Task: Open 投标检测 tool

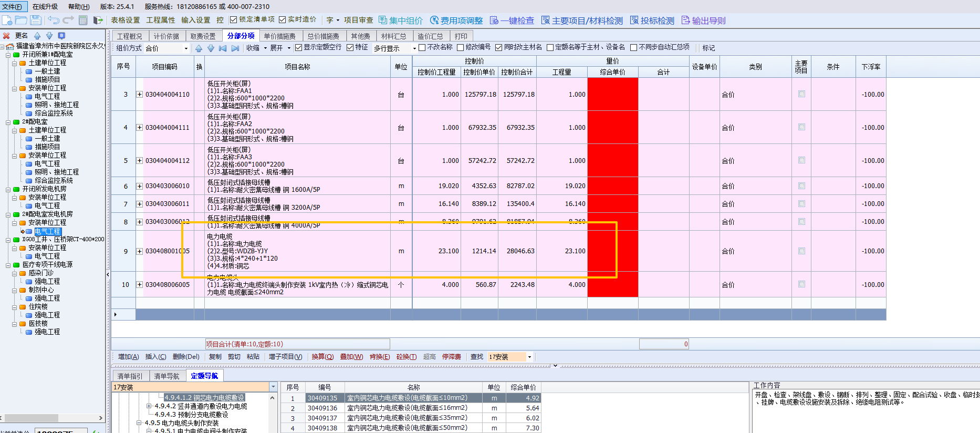Action: point(652,20)
